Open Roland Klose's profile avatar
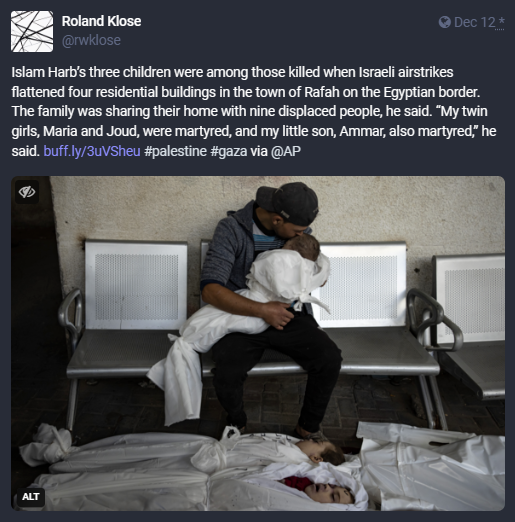 point(32,31)
